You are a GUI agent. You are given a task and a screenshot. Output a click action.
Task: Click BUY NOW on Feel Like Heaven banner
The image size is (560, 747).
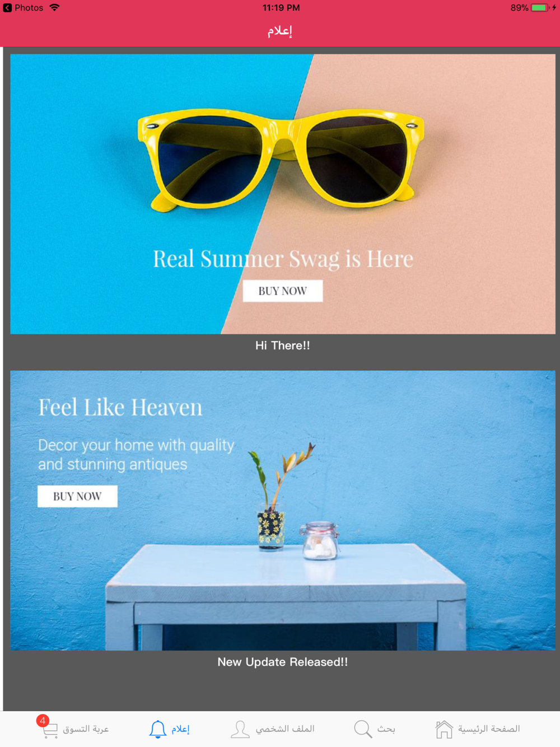77,496
